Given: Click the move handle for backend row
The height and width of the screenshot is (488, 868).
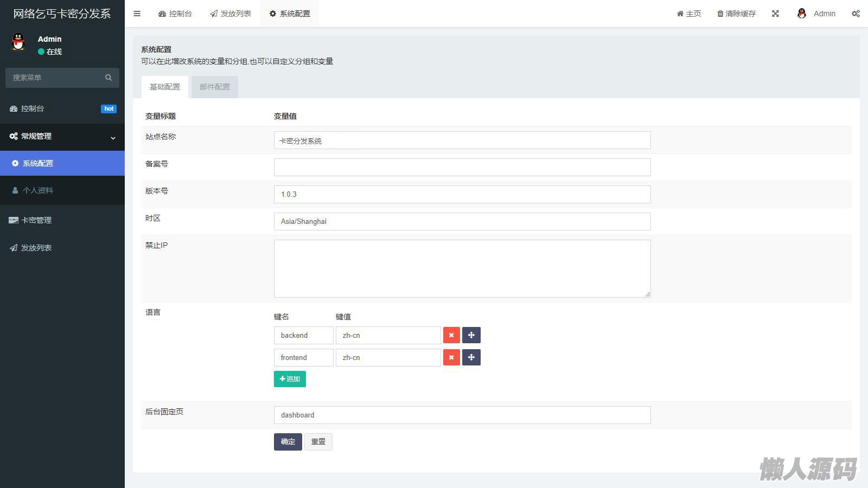Looking at the screenshot, I should pyautogui.click(x=471, y=335).
